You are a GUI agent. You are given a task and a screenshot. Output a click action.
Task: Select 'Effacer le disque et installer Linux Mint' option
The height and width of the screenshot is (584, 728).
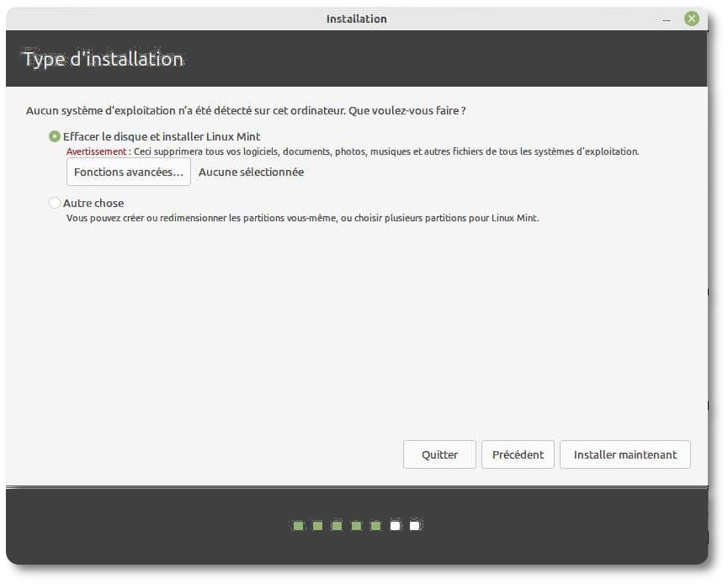[x=56, y=136]
